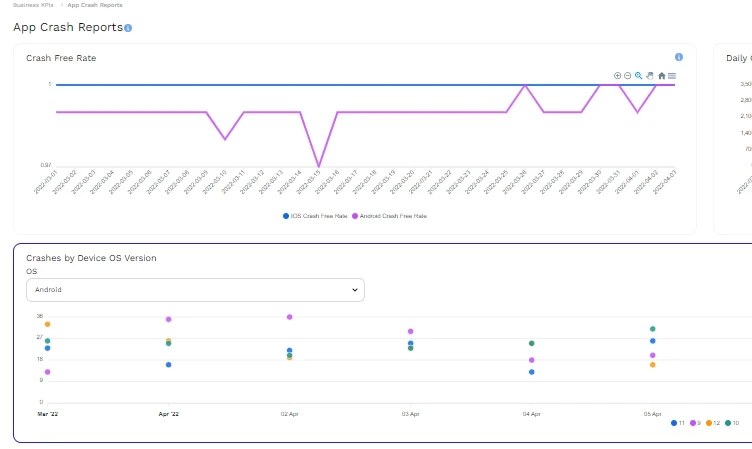This screenshot has height=449, width=752.
Task: Toggle OS version 9 legend series
Action: click(695, 423)
